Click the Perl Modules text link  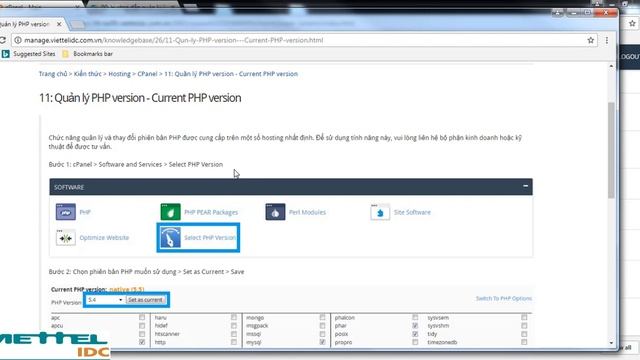point(307,212)
